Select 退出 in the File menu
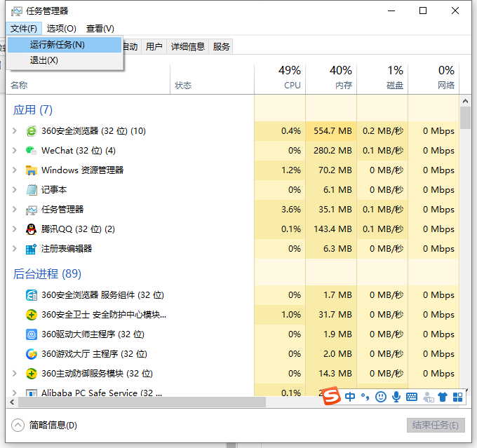 coord(43,60)
